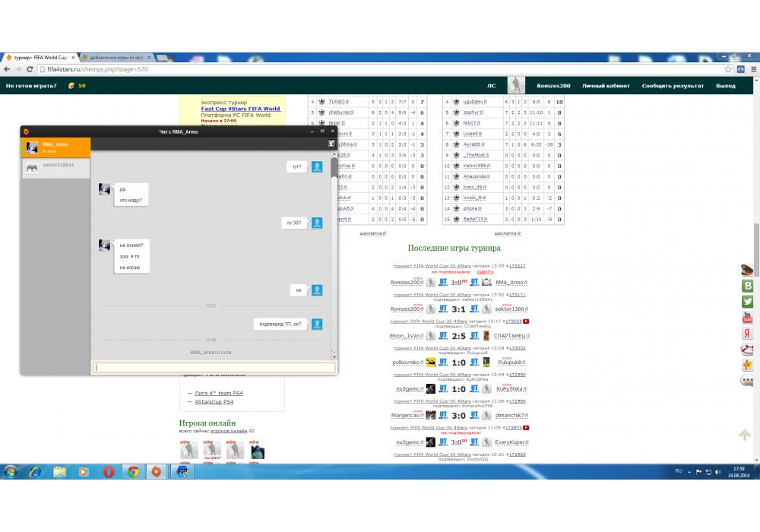Click the Yandex icon on sidebar
760x532 pixels.
pos(747,334)
